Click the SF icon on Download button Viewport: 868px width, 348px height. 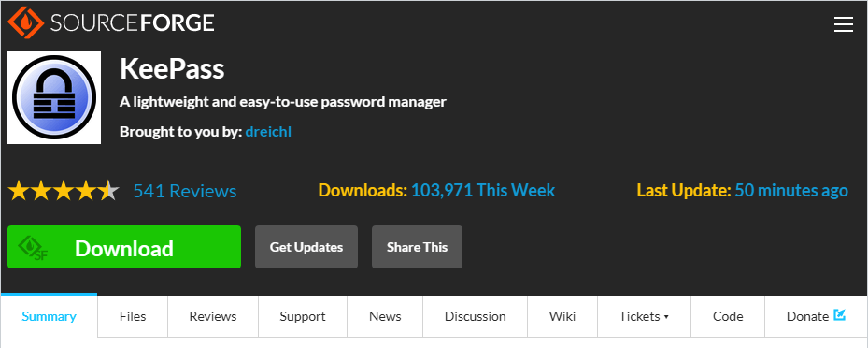pos(34,248)
